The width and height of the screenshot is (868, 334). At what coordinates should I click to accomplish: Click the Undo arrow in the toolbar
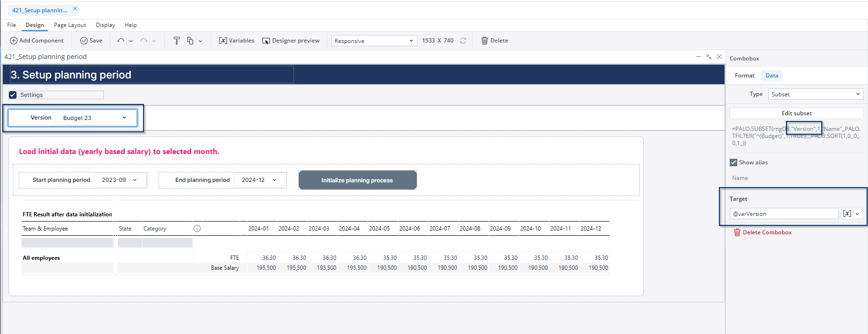click(x=121, y=41)
